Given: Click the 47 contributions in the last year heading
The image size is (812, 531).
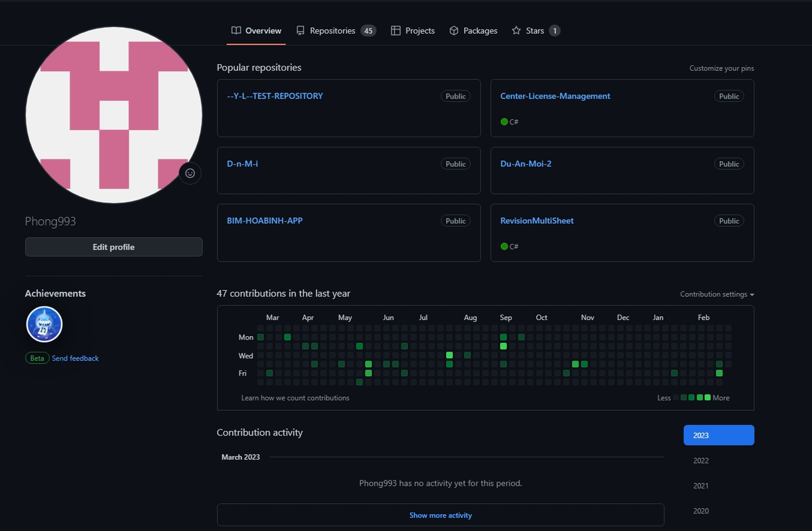Looking at the screenshot, I should click(x=284, y=294).
